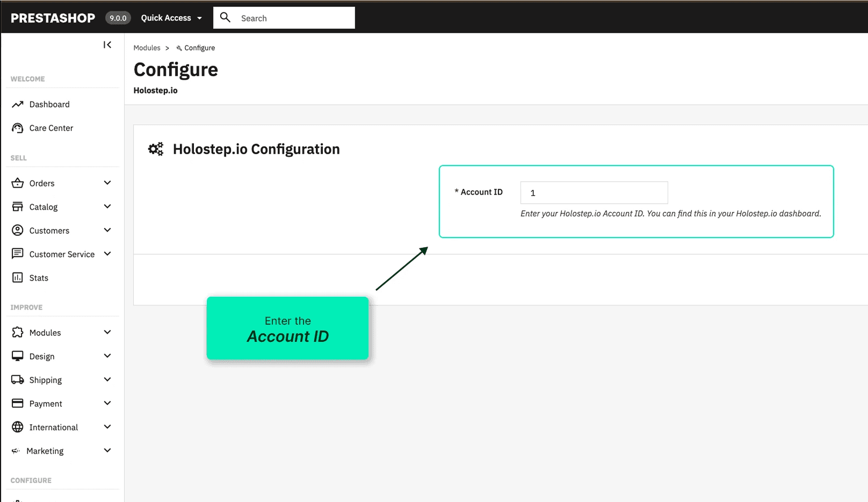Click the Holostep.io subtitle under Configure

[x=155, y=90]
